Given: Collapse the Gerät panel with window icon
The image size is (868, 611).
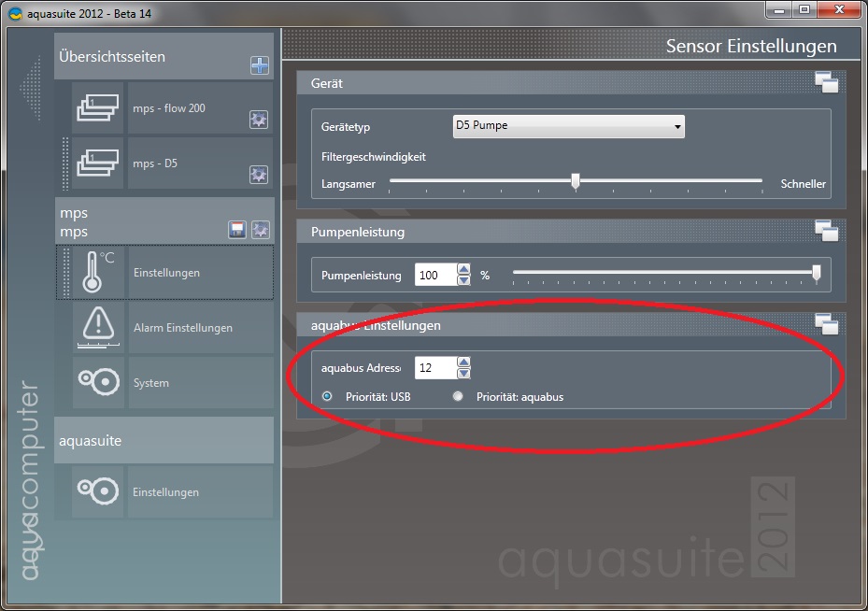Looking at the screenshot, I should [x=827, y=82].
